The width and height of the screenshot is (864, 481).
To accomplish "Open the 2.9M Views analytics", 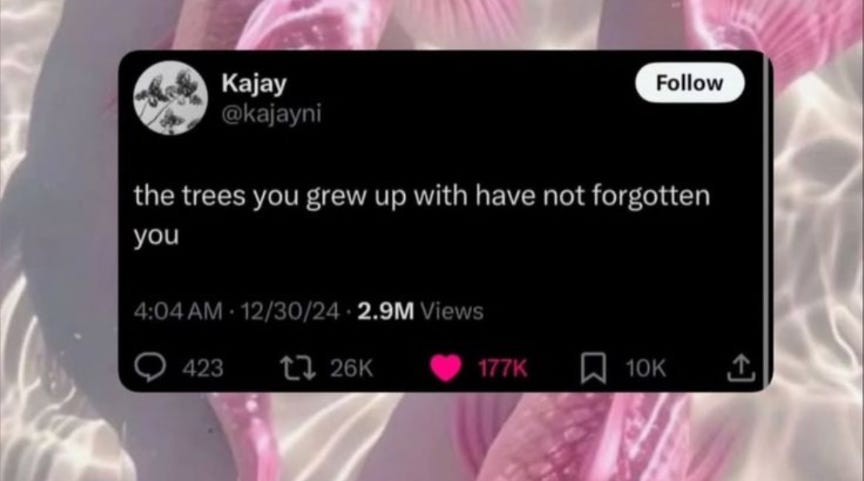I will (x=420, y=311).
